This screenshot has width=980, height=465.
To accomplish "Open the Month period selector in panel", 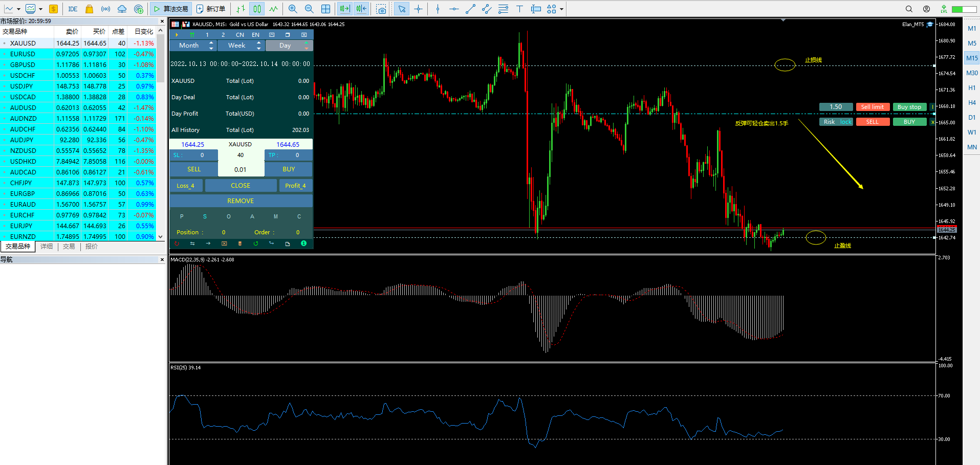I will tap(193, 46).
